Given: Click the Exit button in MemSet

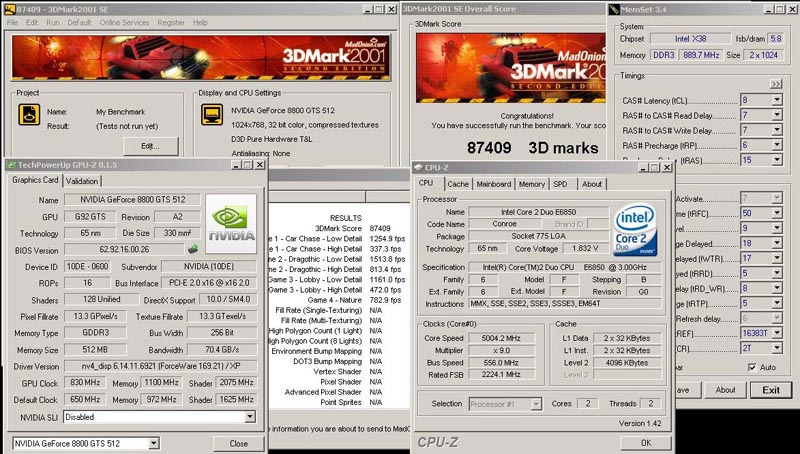Looking at the screenshot, I should pos(770,390).
